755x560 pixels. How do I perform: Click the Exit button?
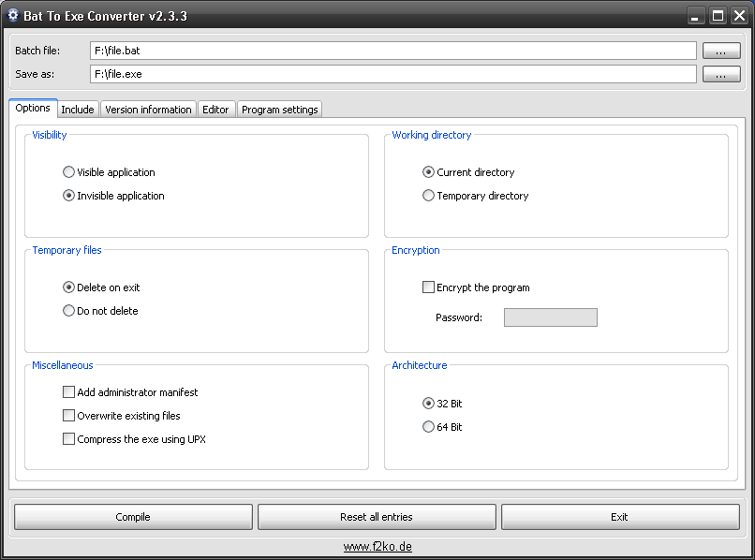pos(619,517)
